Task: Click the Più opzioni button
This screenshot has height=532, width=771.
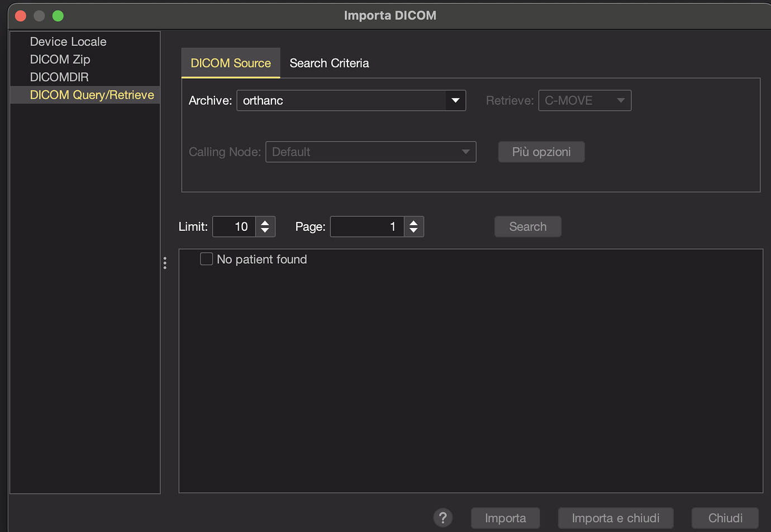Action: (541, 151)
